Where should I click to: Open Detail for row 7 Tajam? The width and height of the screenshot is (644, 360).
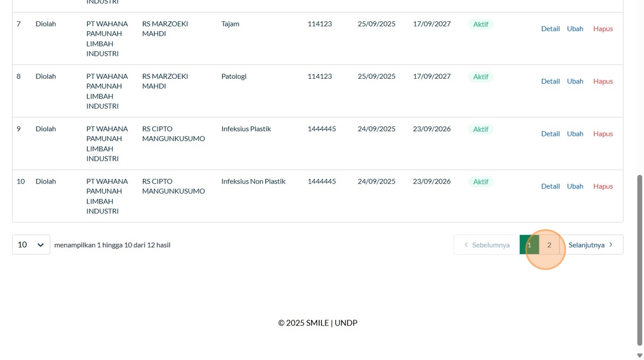point(550,29)
